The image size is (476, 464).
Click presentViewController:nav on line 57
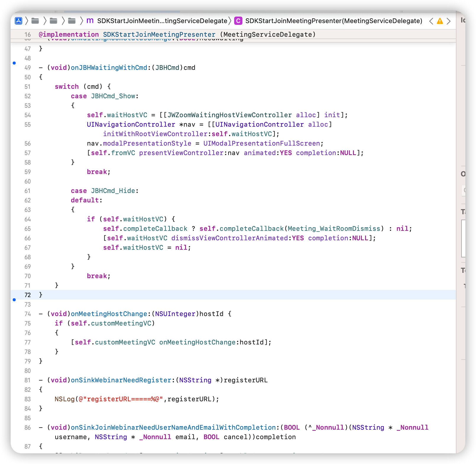click(x=189, y=153)
